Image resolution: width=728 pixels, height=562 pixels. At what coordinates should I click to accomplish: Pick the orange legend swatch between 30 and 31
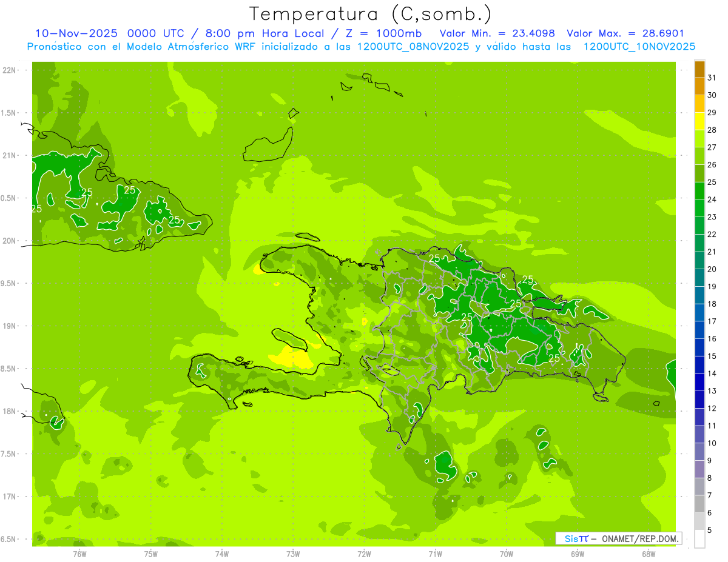click(x=699, y=86)
